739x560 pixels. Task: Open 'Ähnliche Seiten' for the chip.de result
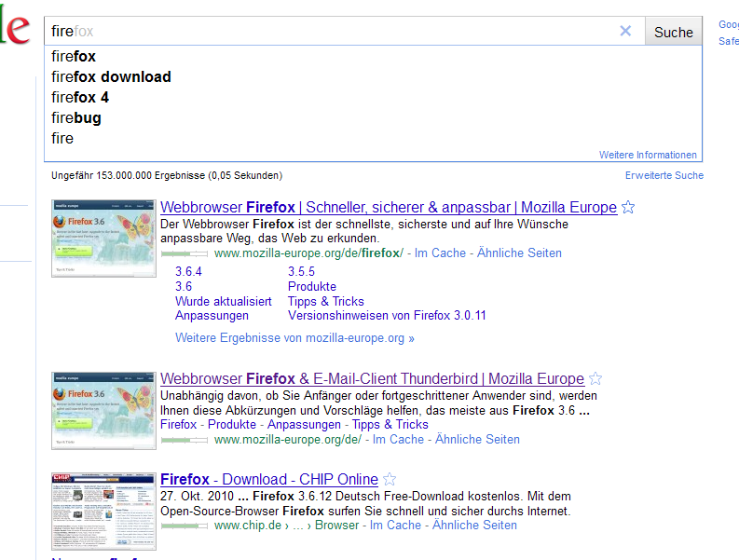pyautogui.click(x=474, y=526)
